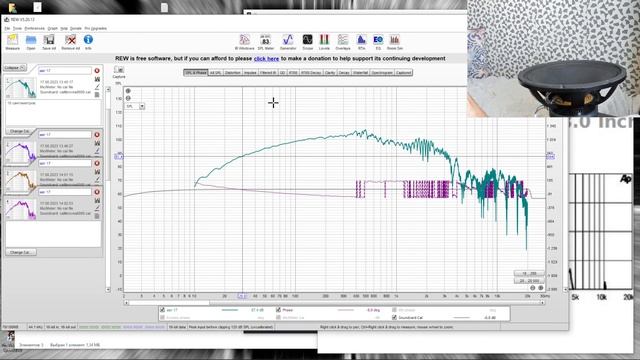Launch the SPL Meter
The image size is (640, 360).
[x=266, y=42]
